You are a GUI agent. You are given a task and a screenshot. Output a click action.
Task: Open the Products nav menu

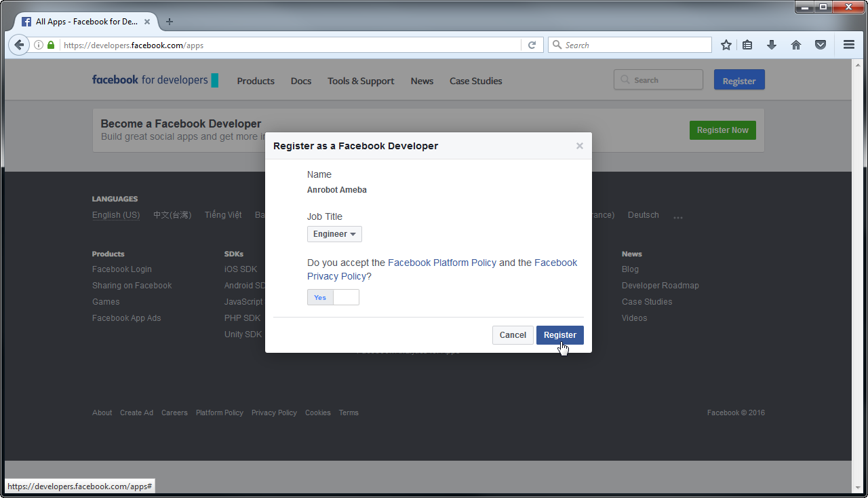tap(256, 81)
